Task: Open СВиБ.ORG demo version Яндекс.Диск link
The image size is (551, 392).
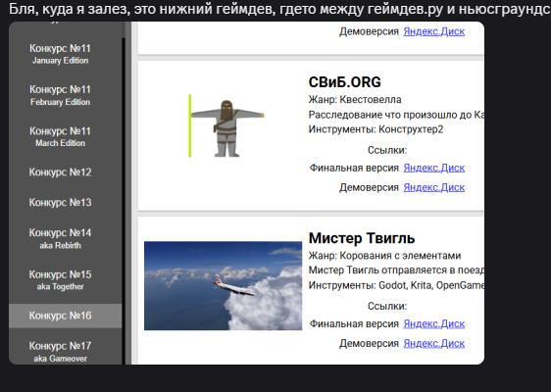Action: 434,187
